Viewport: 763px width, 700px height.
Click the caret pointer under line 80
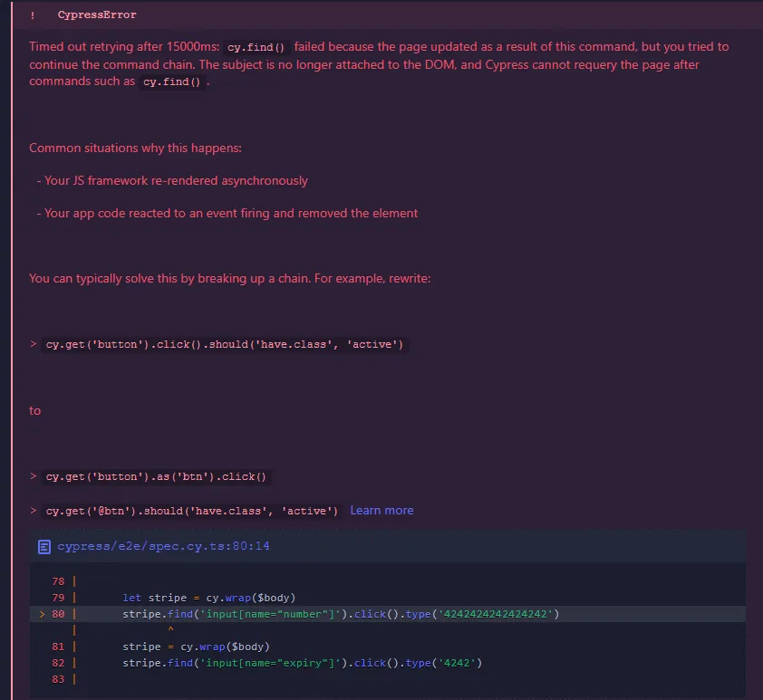(169, 629)
